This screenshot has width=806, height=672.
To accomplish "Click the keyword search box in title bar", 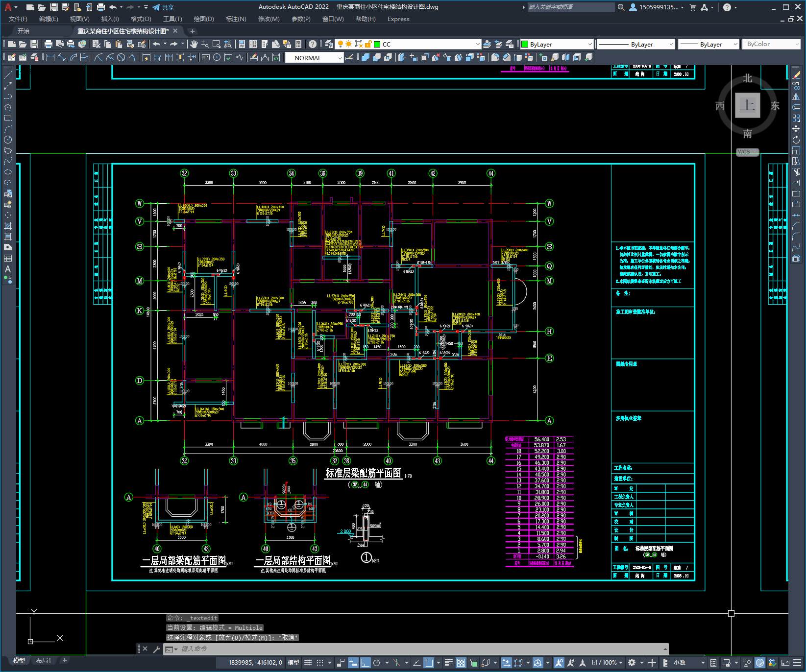I will 571,7.
